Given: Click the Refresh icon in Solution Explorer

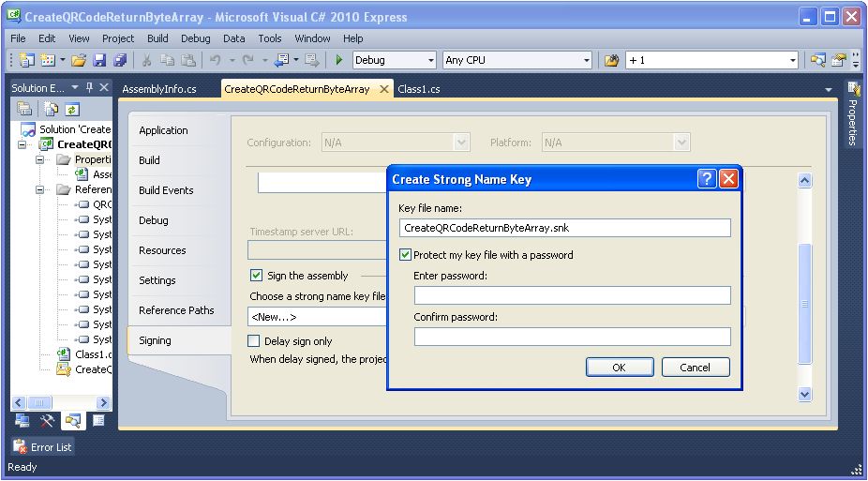Looking at the screenshot, I should pyautogui.click(x=72, y=109).
